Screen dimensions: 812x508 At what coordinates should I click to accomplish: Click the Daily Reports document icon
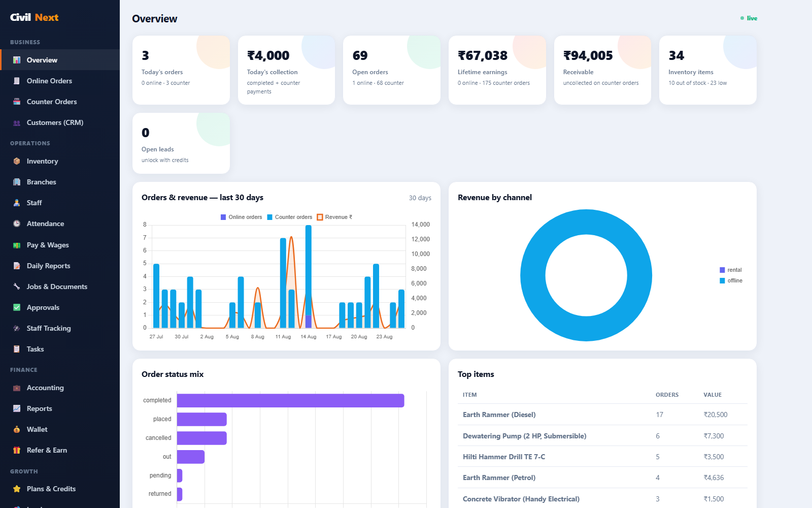pos(17,266)
